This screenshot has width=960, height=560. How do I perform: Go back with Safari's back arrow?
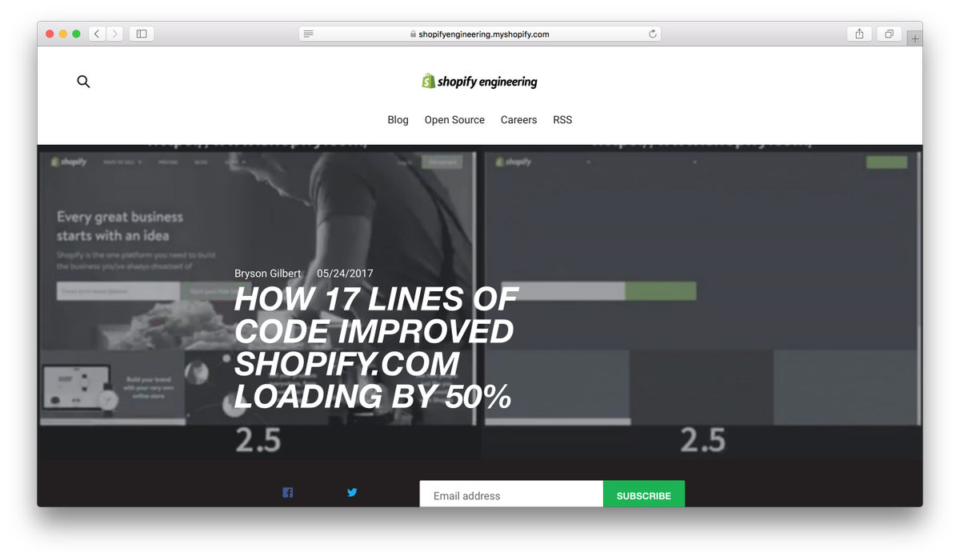coord(97,34)
